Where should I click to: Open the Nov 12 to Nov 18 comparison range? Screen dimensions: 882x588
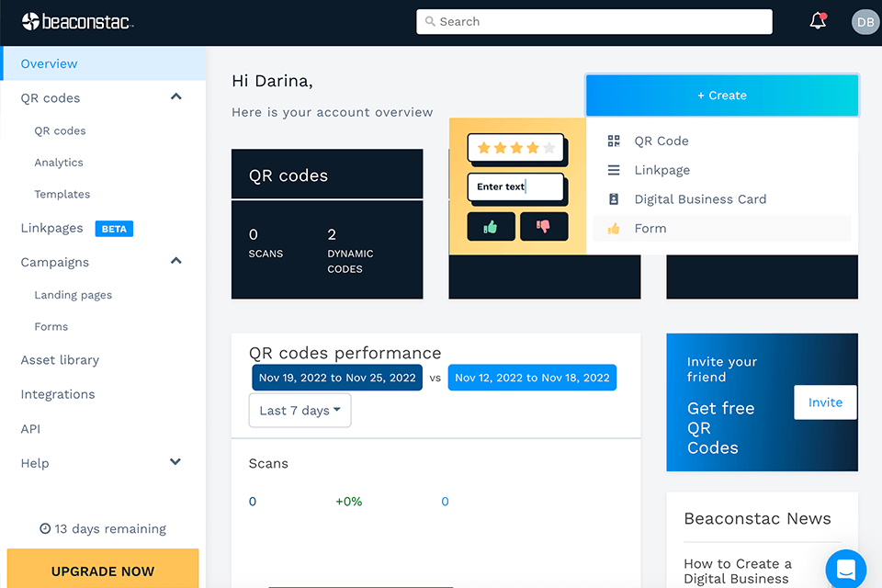pyautogui.click(x=532, y=378)
